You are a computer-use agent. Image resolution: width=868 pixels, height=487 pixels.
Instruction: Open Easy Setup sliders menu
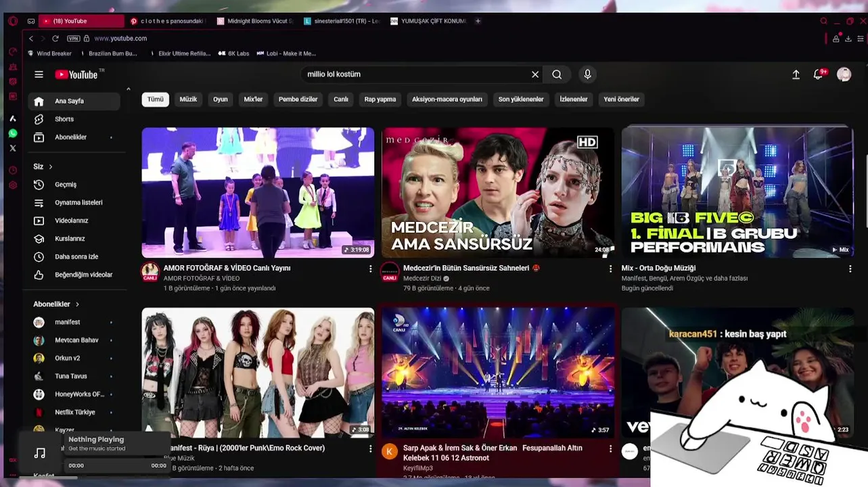[x=862, y=39]
